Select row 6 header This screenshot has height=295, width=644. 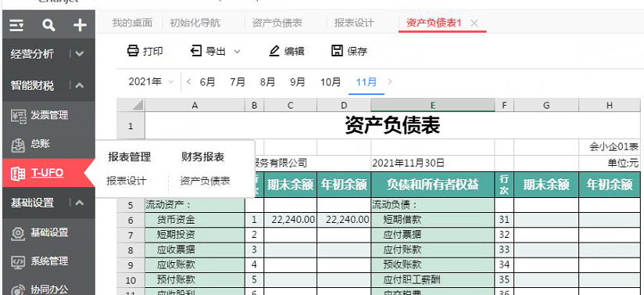click(x=131, y=221)
